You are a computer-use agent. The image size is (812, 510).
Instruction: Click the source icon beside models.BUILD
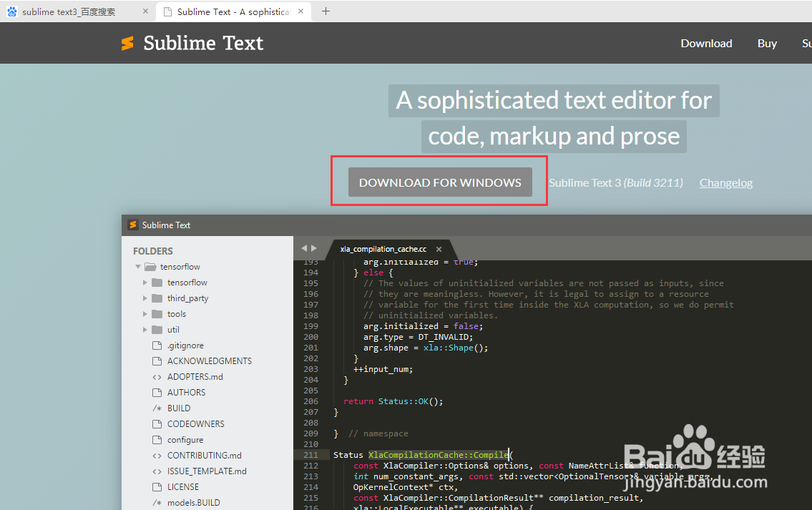(x=157, y=503)
